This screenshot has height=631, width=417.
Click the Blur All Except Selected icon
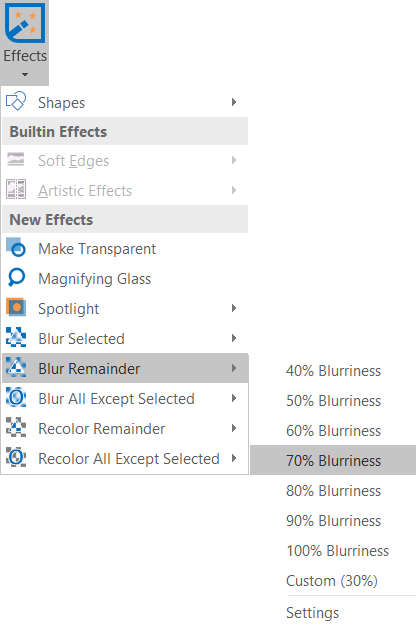tap(16, 398)
